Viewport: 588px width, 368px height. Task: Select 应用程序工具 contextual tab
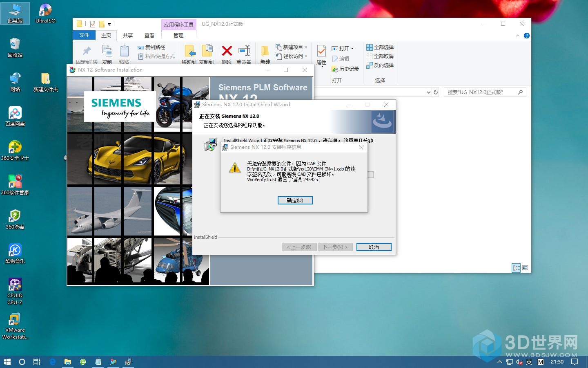click(x=179, y=25)
